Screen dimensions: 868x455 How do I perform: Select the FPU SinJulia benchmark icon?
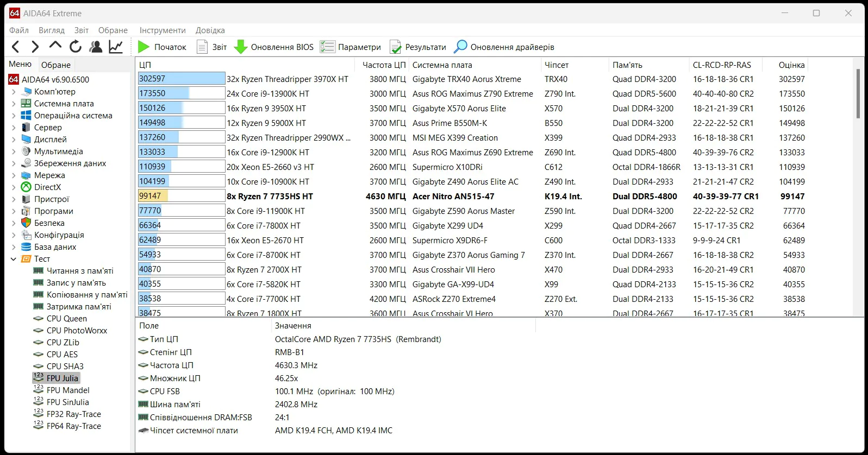[x=38, y=402]
